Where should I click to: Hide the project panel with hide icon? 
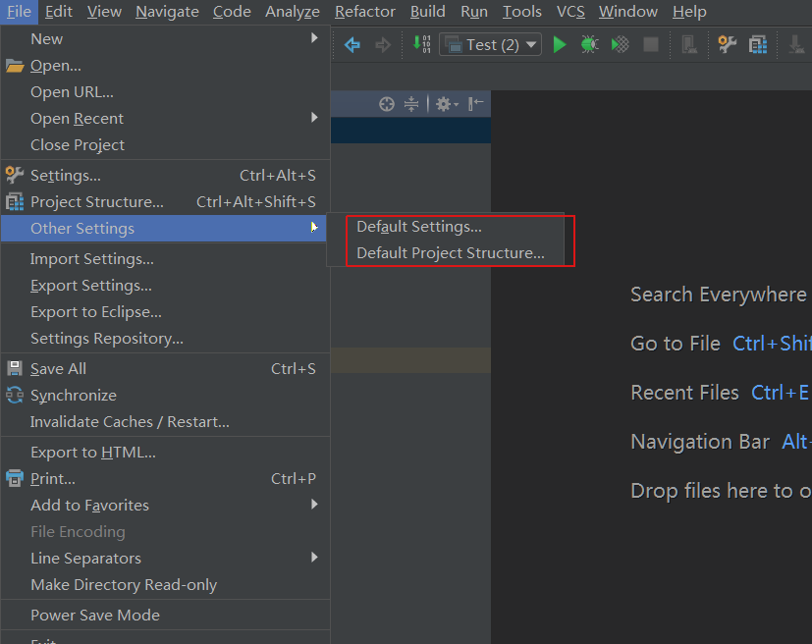(x=475, y=104)
